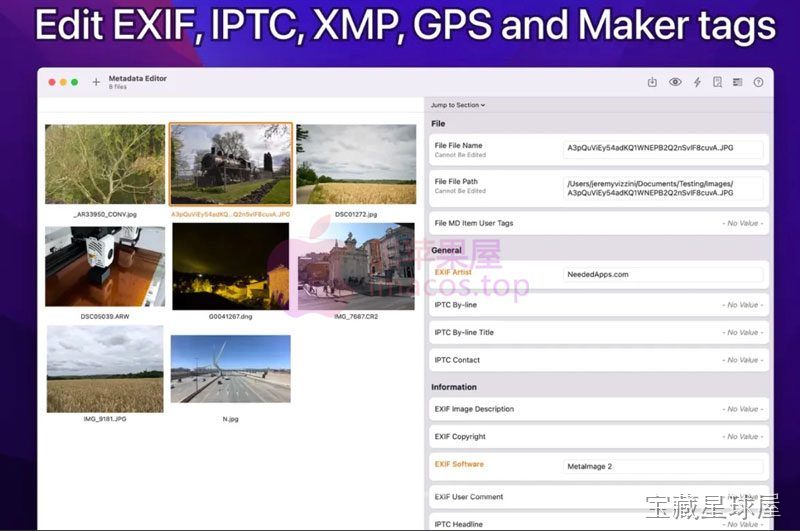Image resolution: width=800 pixels, height=531 pixels.
Task: Select the IMG_9181.JPG wheat field thumbnail
Action: 105,369
